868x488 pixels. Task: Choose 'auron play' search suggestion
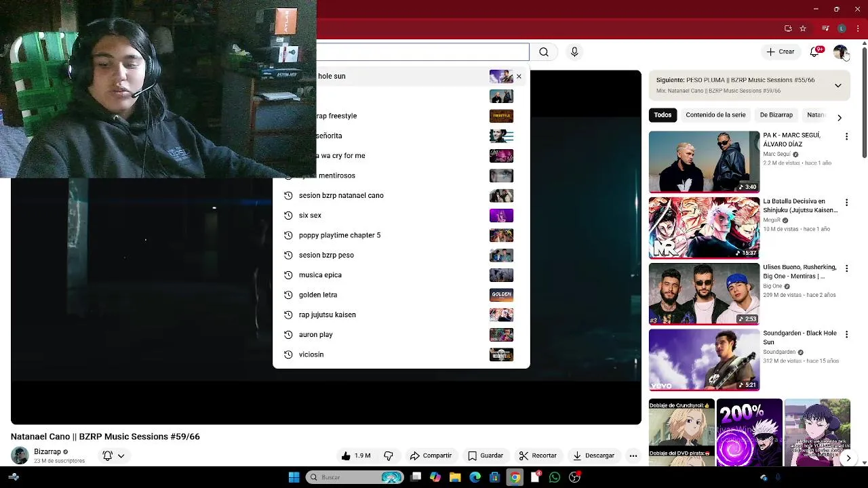[401, 335]
